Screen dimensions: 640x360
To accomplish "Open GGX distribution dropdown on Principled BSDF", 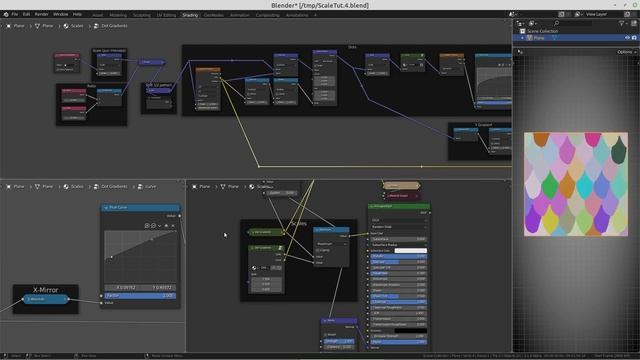I will pyautogui.click(x=399, y=220).
